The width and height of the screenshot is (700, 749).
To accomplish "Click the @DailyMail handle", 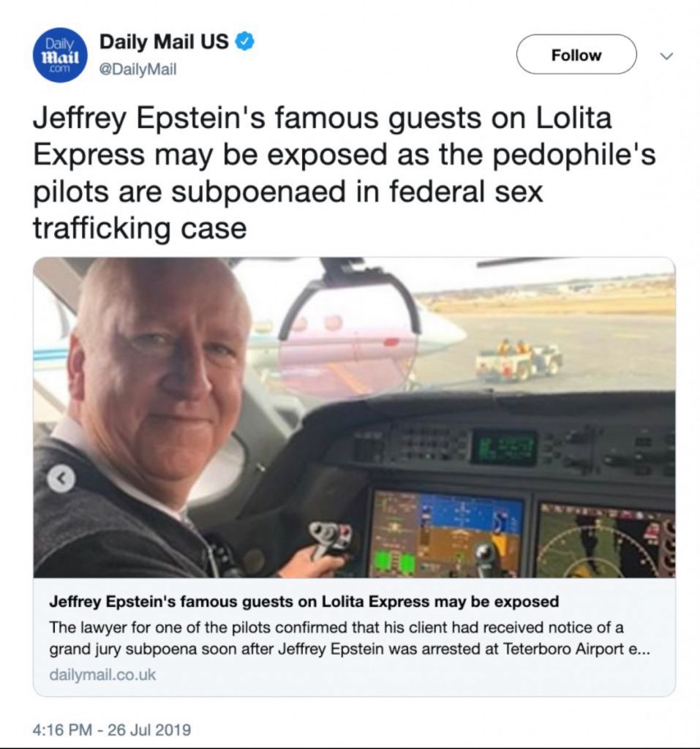I will pyautogui.click(x=138, y=69).
